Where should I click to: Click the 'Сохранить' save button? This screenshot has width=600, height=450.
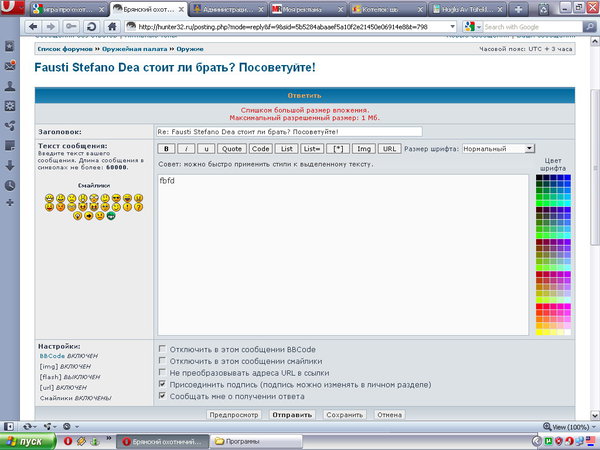pos(344,414)
